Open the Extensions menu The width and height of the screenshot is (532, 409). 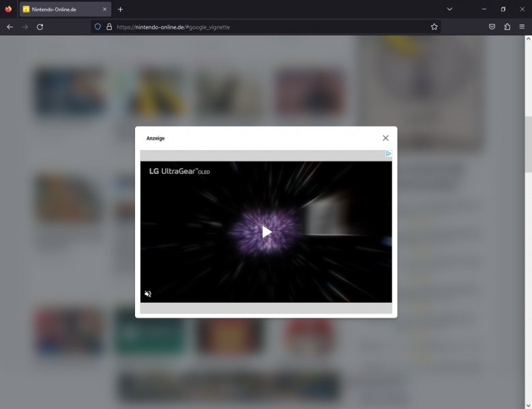[x=507, y=27]
